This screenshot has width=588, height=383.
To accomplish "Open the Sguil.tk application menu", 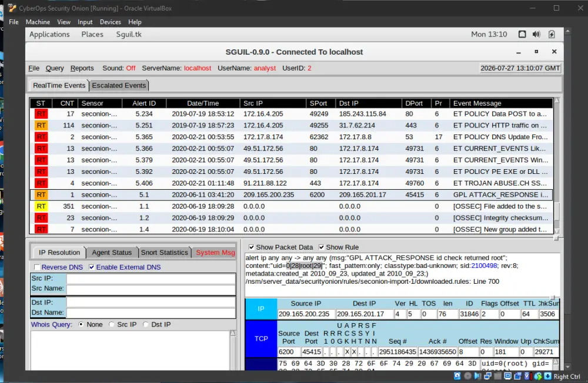I will tap(129, 34).
